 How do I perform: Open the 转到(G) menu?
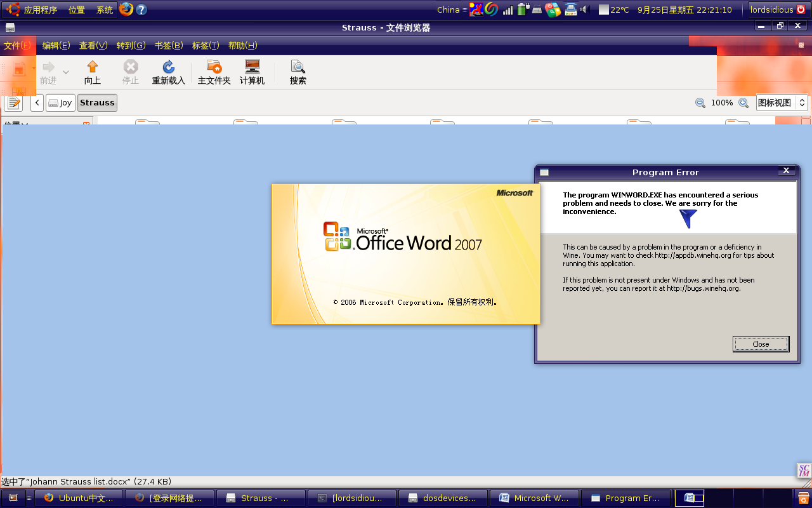pos(131,46)
